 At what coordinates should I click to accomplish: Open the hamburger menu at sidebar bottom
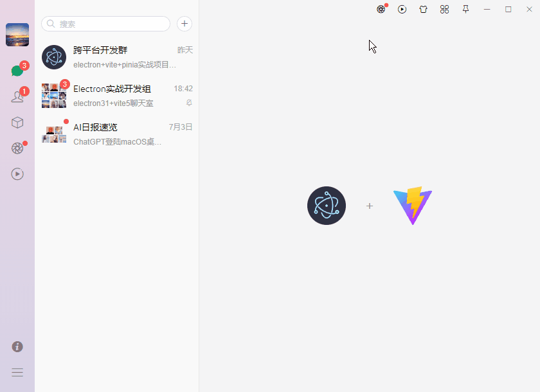[17, 372]
